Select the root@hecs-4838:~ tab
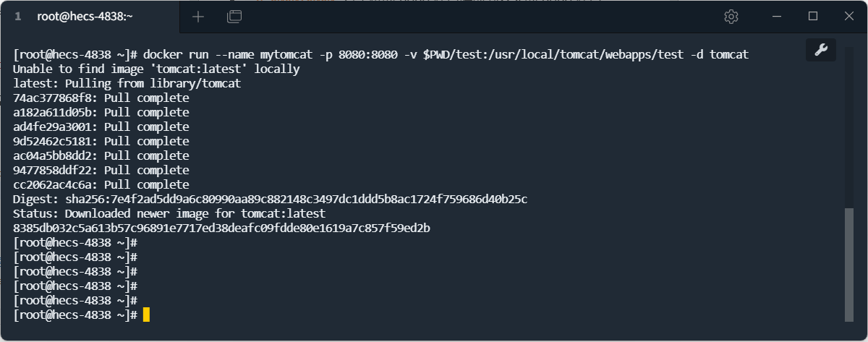 [x=85, y=16]
